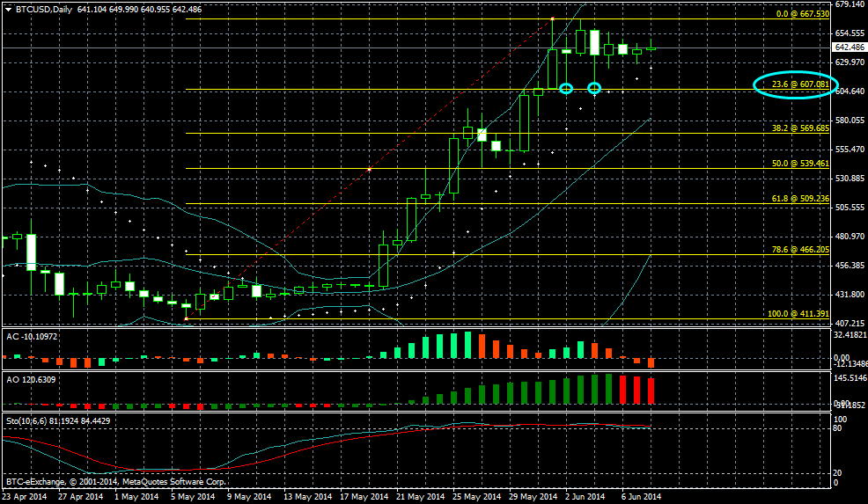Click the current price tag 642.486
This screenshot has height=504, width=868.
click(849, 47)
